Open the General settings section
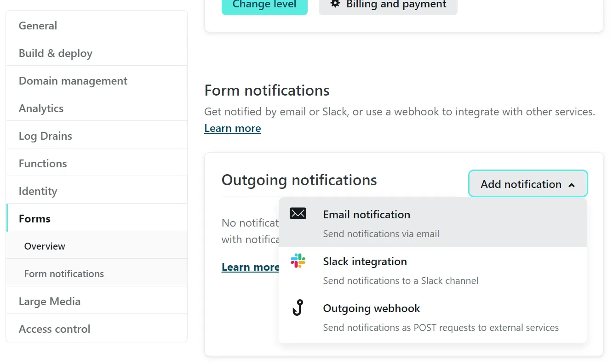This screenshot has width=613, height=364. coord(97,26)
